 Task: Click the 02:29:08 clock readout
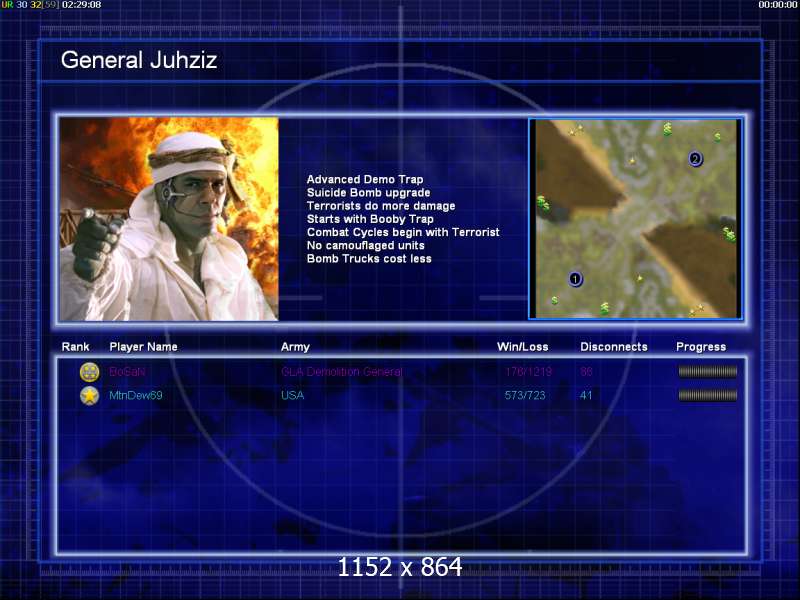tap(82, 5)
